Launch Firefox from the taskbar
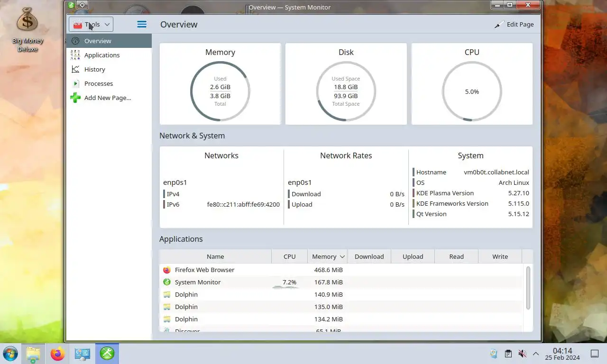Screen dimensions: 607x364 point(57,354)
